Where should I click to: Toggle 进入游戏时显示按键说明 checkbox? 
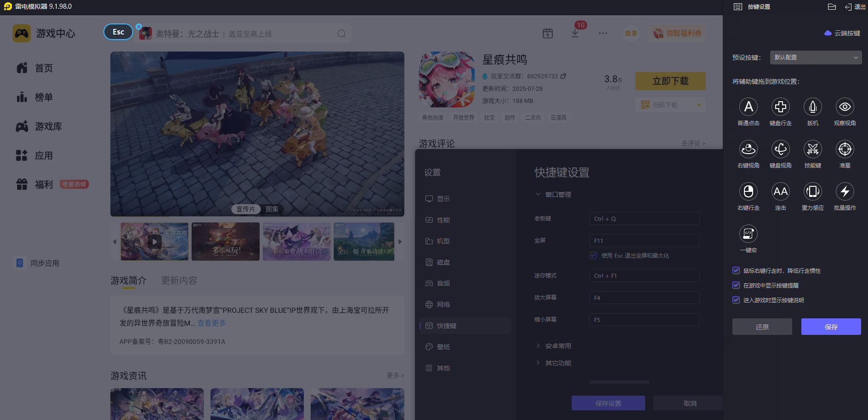click(736, 300)
